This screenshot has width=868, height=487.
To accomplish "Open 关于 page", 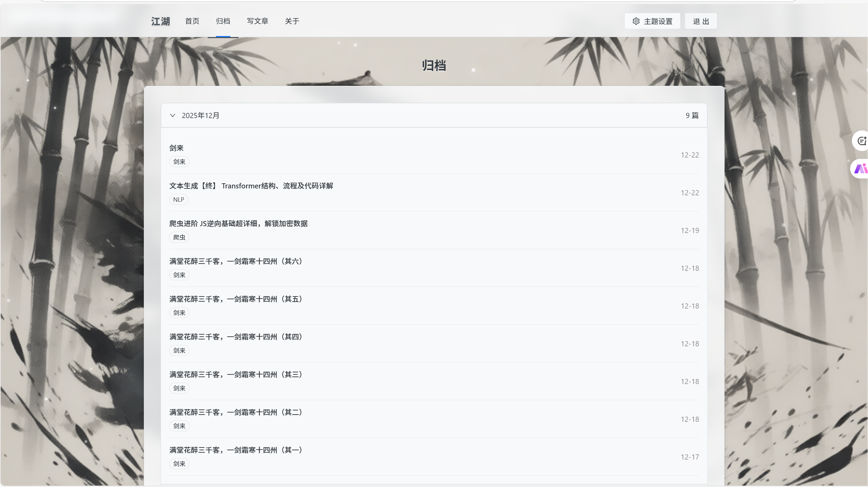I will (292, 21).
